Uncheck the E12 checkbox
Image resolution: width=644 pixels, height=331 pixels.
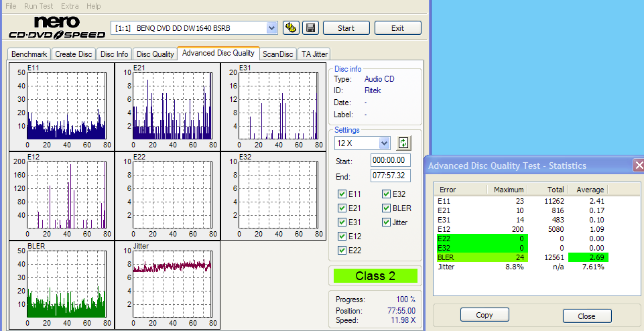[342, 236]
